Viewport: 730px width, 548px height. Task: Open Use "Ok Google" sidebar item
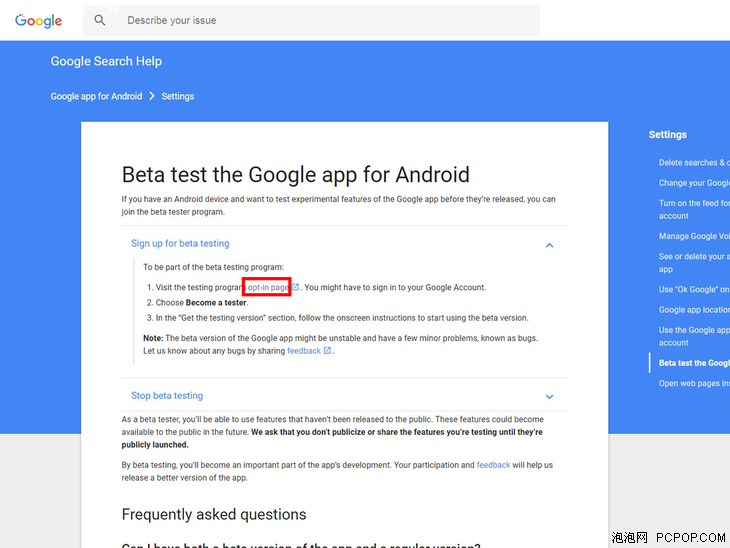coord(694,289)
